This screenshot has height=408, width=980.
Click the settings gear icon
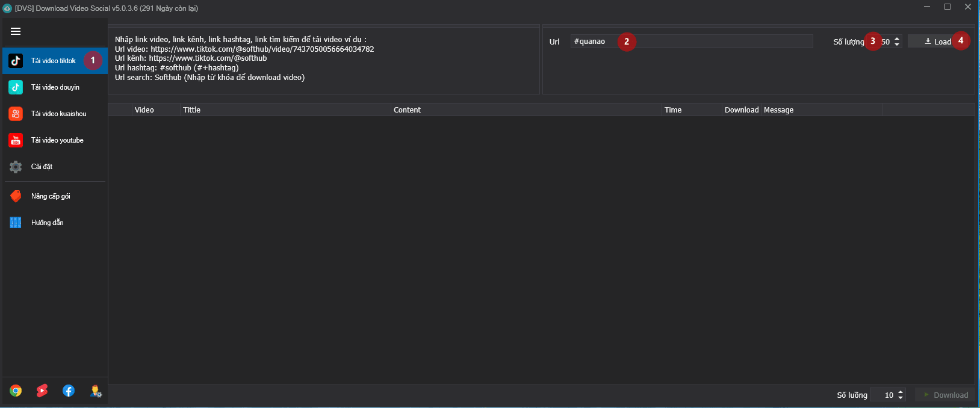[16, 167]
